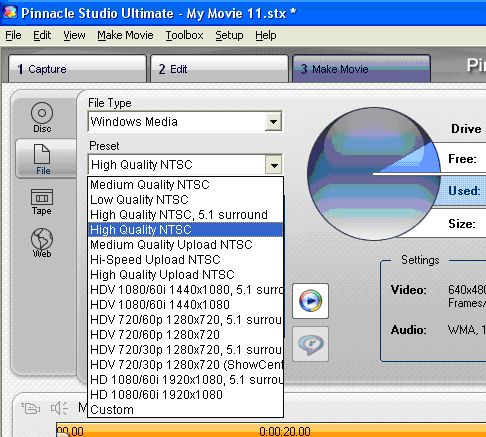This screenshot has width=486, height=437.
Task: Open the File menu
Action: click(13, 35)
